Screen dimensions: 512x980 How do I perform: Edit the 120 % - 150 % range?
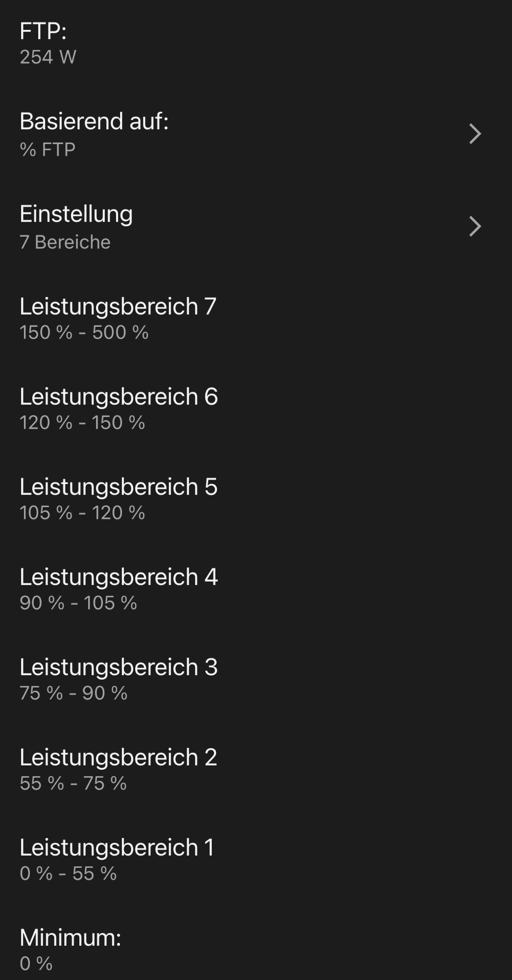point(82,423)
